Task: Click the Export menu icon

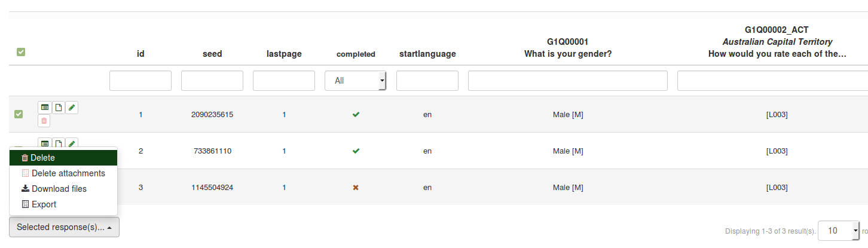Action: click(x=25, y=204)
